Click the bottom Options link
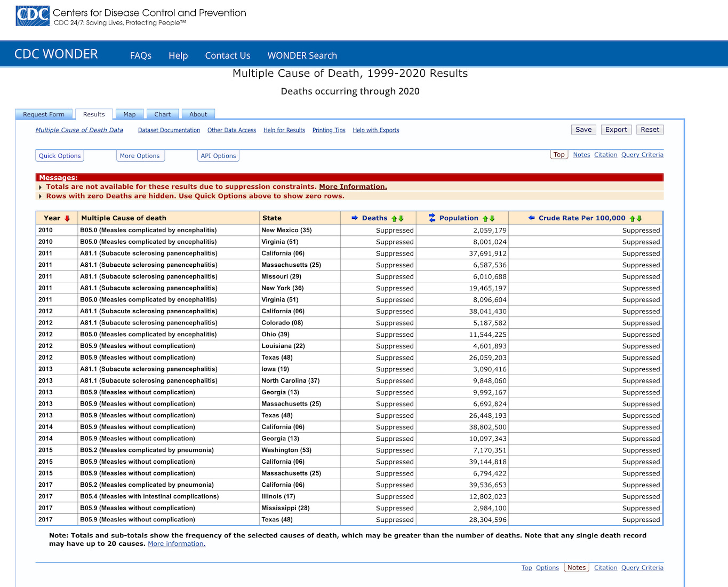This screenshot has height=587, width=728. (x=548, y=568)
